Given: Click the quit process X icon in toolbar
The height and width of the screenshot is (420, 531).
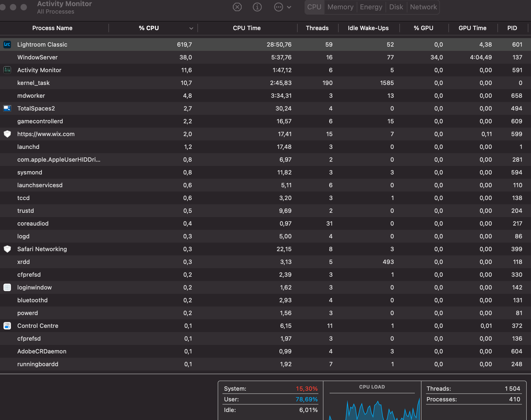Looking at the screenshot, I should 237,7.
